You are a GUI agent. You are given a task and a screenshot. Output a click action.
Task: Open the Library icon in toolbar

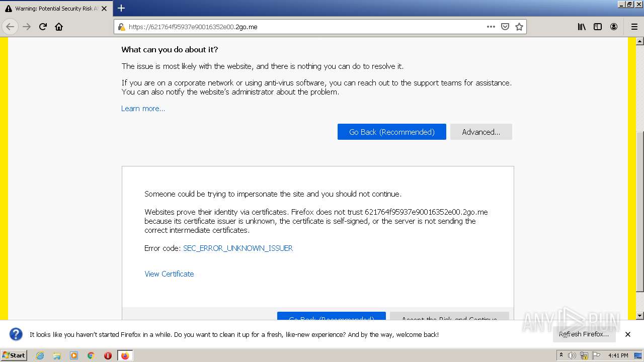click(582, 27)
